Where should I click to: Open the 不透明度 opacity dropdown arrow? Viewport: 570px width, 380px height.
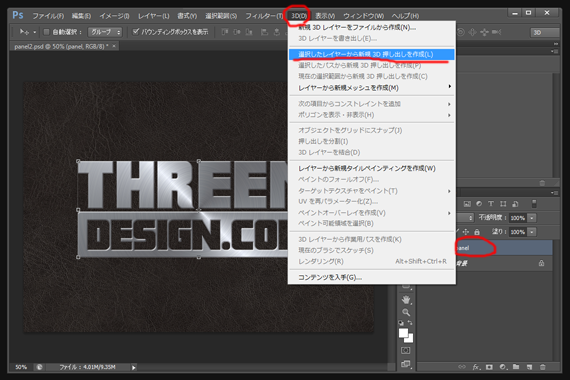tap(532, 218)
